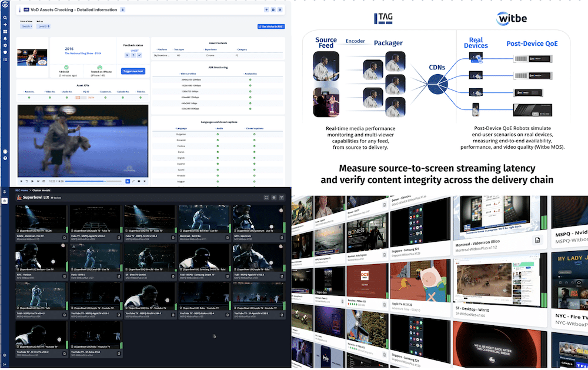
Task: Open the Roll up Level 3 selector
Action: pos(44,26)
